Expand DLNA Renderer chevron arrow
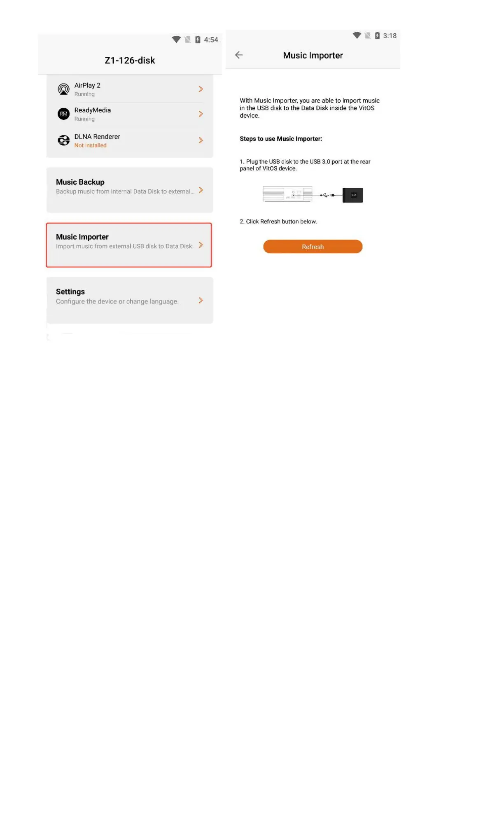The height and width of the screenshot is (830, 504). [201, 140]
